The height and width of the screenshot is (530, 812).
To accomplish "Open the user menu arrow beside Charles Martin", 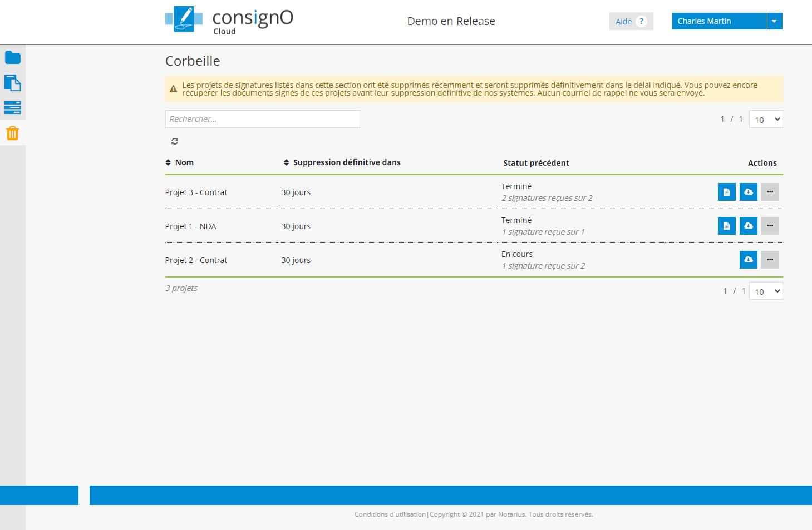I will tap(774, 21).
